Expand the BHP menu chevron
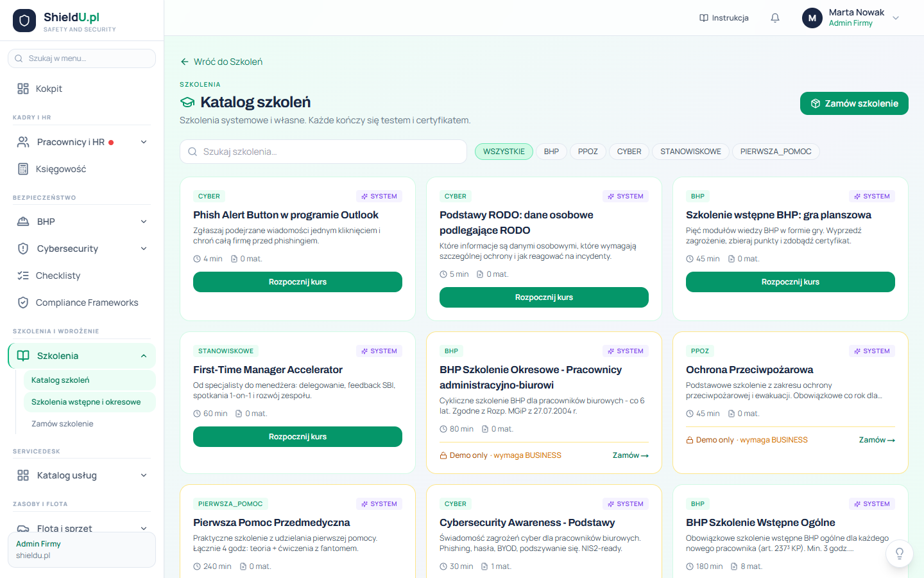Viewport: 924px width, 578px height. click(144, 222)
